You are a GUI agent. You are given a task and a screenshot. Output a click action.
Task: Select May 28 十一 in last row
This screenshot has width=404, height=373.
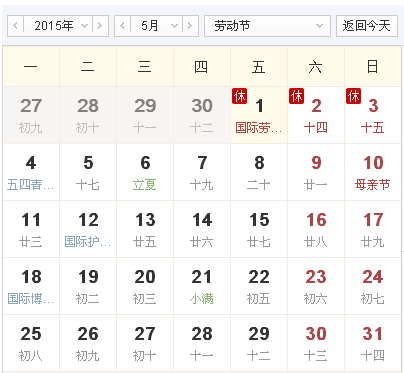click(x=202, y=343)
